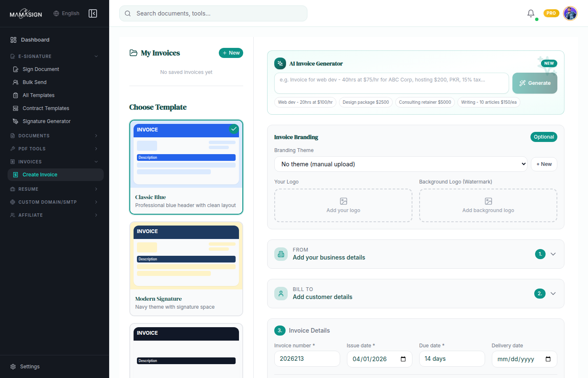
Task: Click the image icon in Add background logo
Action: (x=488, y=201)
